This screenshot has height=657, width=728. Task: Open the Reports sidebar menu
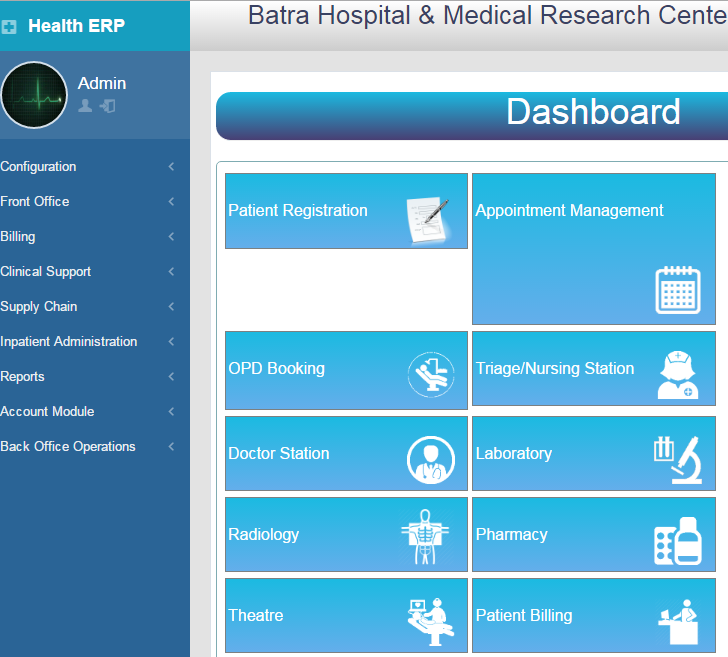(95, 377)
